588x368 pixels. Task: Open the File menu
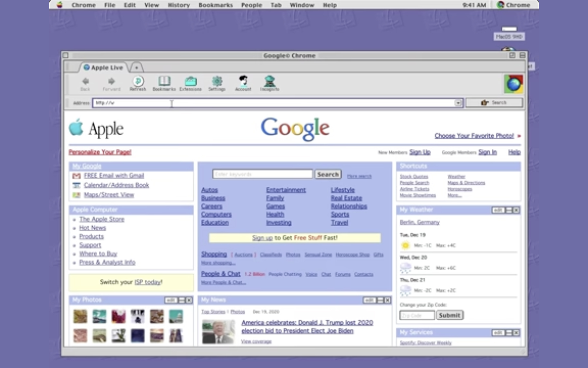pos(110,5)
